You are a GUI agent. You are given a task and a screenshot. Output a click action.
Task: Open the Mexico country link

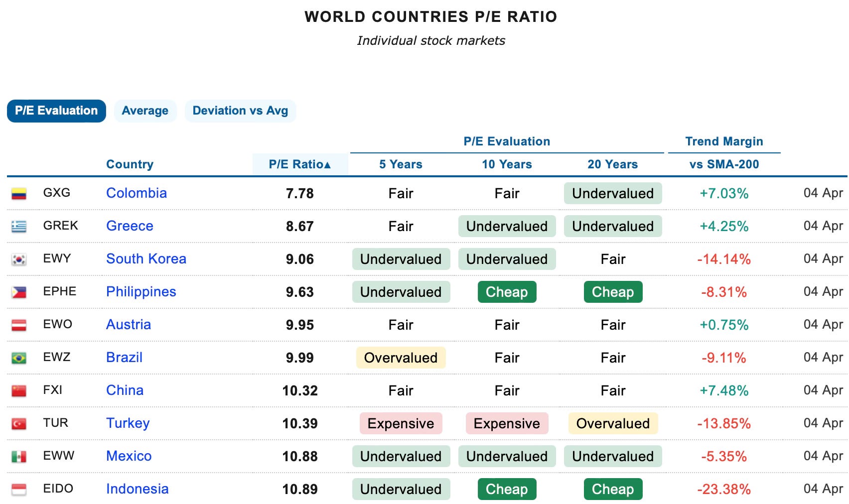129,456
